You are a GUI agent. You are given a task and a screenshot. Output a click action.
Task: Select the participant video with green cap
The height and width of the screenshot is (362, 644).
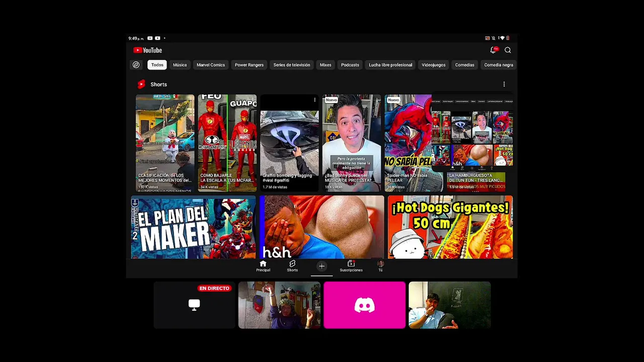coord(279,305)
